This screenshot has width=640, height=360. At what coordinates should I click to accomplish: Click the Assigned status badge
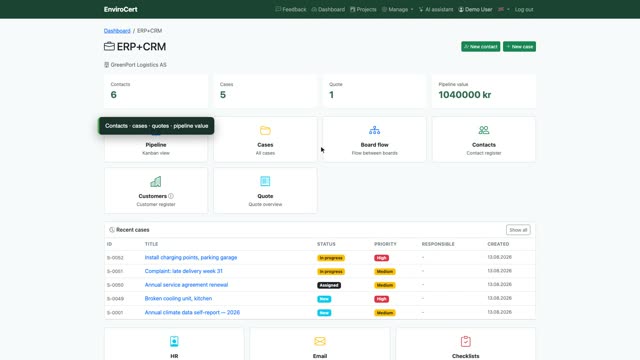click(x=329, y=285)
